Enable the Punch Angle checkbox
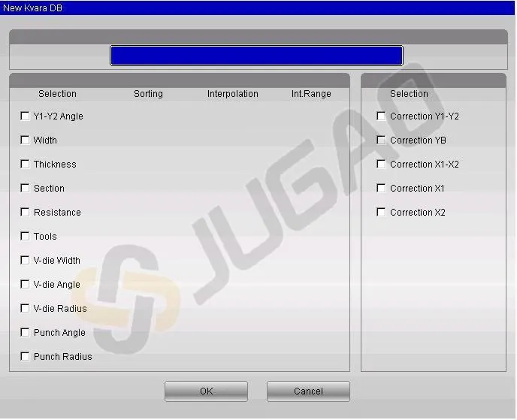The height and width of the screenshot is (420, 517). pyautogui.click(x=25, y=333)
